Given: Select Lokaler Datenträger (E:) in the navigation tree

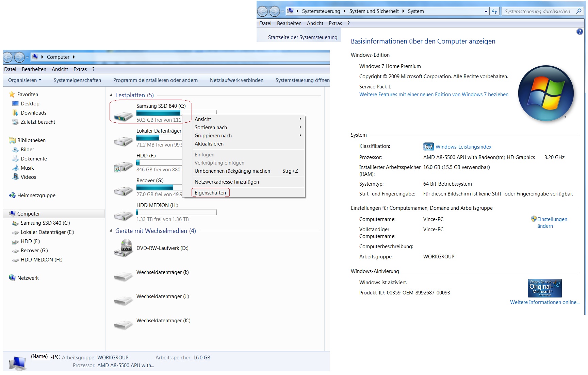Looking at the screenshot, I should 47,232.
